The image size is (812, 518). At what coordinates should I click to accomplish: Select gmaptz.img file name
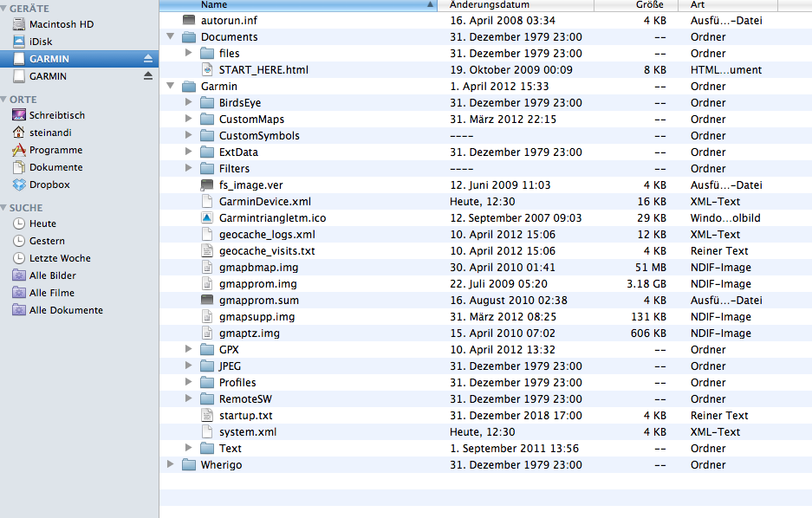click(x=249, y=333)
